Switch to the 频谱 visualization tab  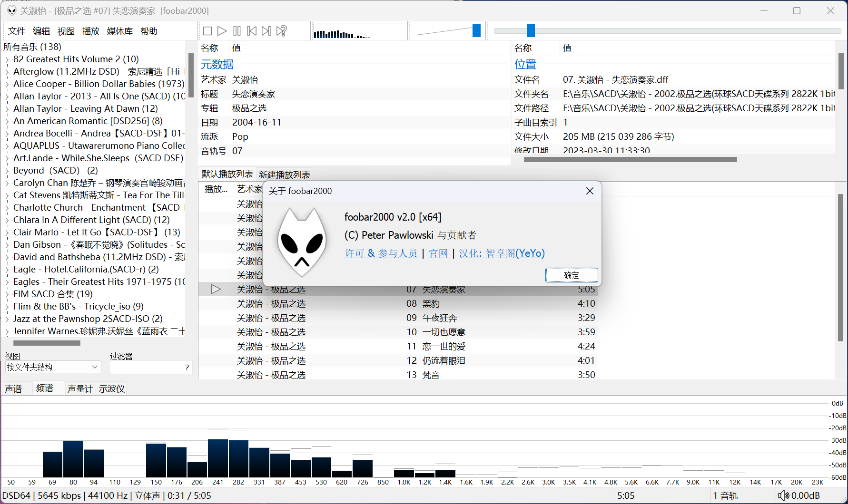[x=45, y=388]
